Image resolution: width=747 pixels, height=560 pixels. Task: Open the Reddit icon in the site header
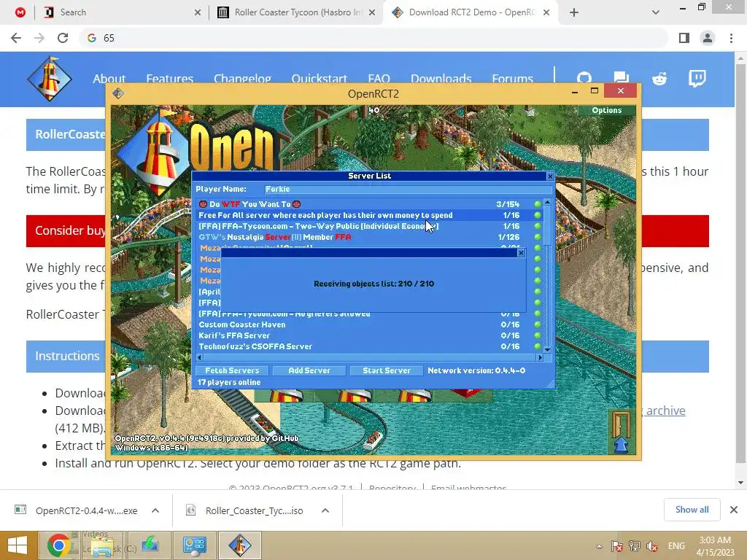(x=659, y=79)
